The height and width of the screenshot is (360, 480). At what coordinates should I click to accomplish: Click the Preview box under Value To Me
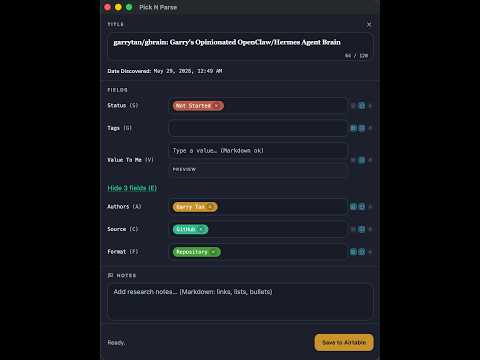(258, 171)
